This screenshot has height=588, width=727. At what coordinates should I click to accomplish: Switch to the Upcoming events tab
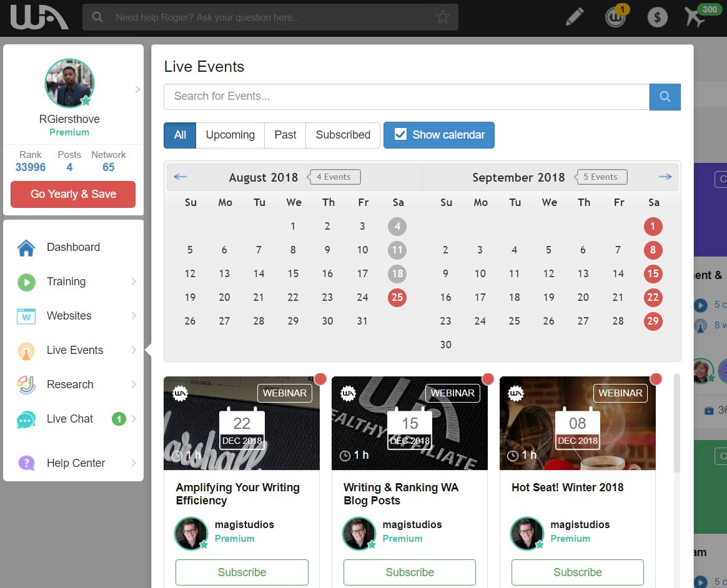point(230,135)
